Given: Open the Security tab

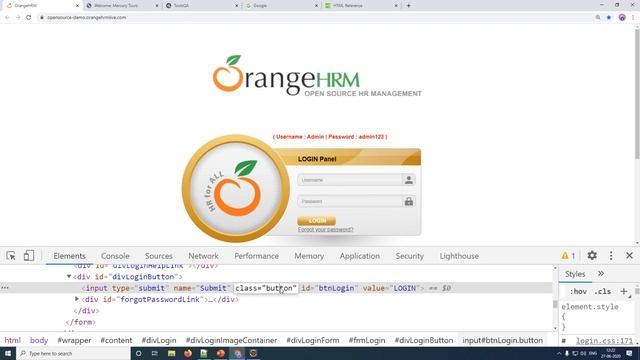Looking at the screenshot, I should (x=409, y=256).
